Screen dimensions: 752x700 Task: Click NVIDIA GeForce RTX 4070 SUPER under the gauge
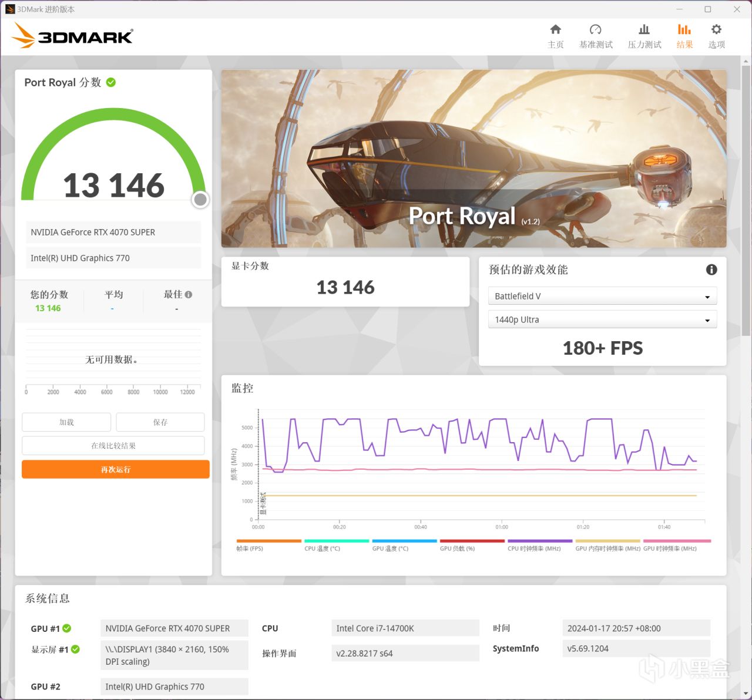[x=113, y=232]
